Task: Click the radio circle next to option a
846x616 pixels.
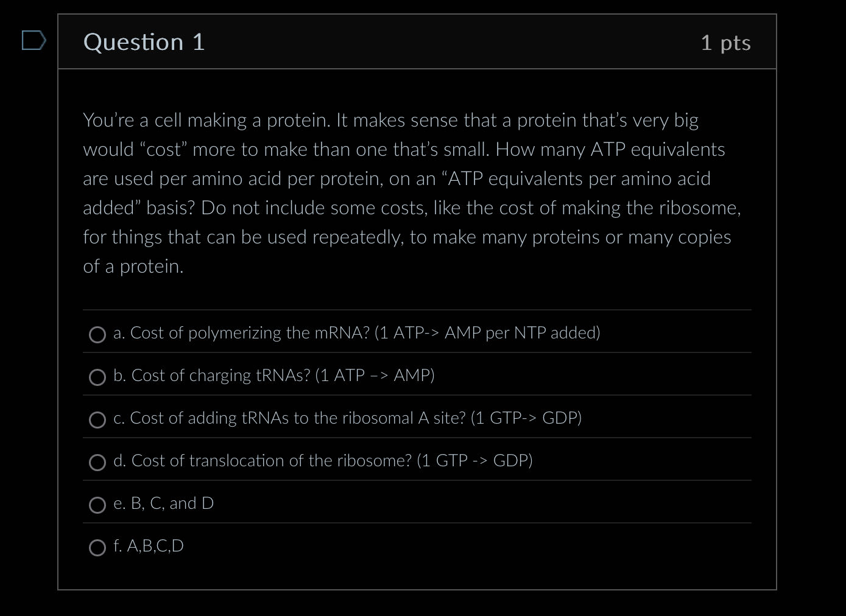Action: coord(97,335)
